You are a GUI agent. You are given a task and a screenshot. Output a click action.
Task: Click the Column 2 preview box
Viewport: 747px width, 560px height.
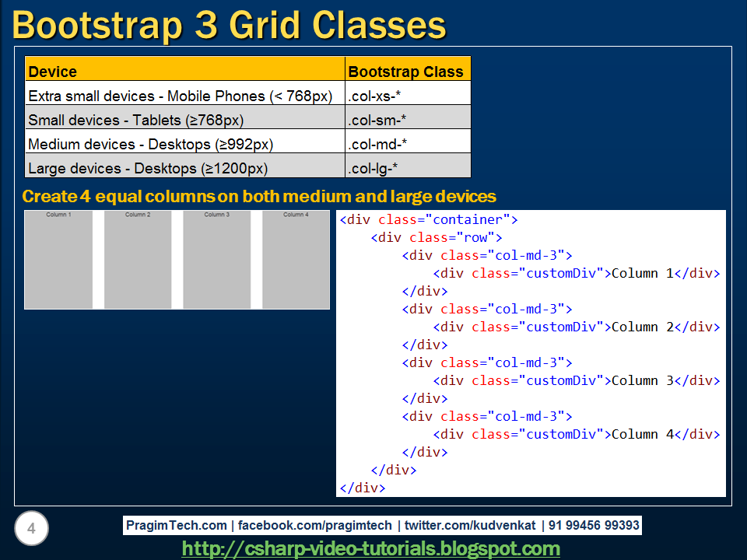point(136,260)
